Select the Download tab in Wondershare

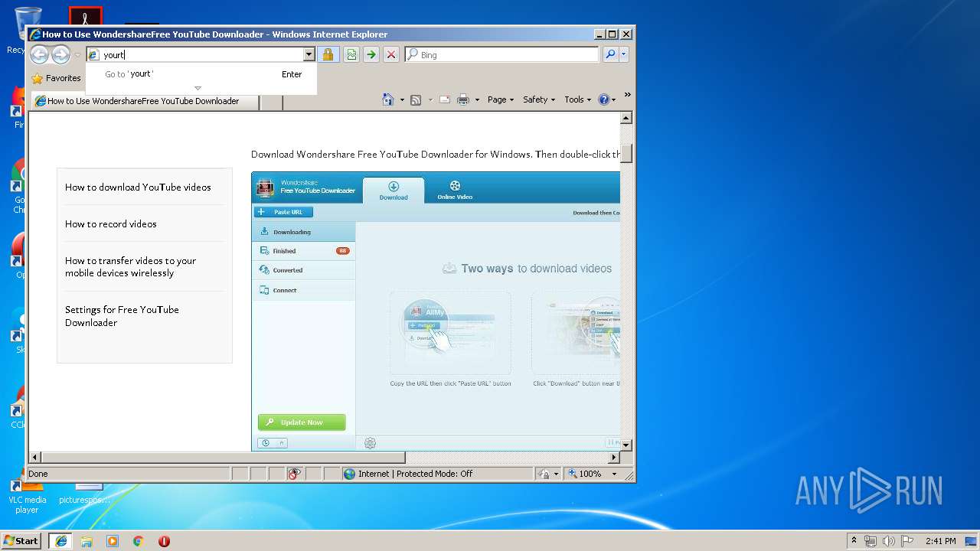point(394,191)
